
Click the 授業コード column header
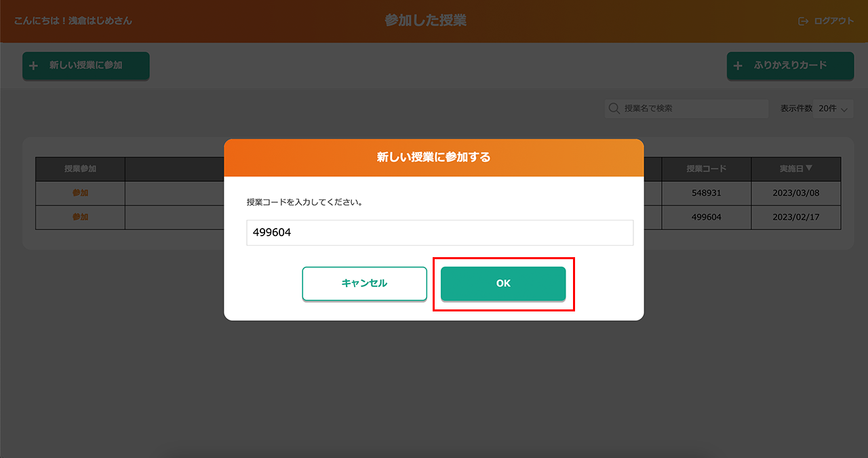pos(706,169)
